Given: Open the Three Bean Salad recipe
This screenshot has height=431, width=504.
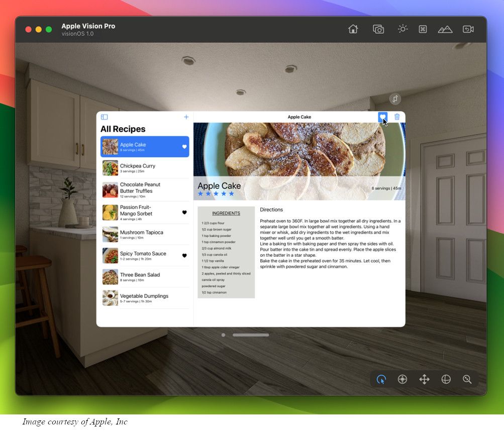Looking at the screenshot, I should tap(145, 277).
